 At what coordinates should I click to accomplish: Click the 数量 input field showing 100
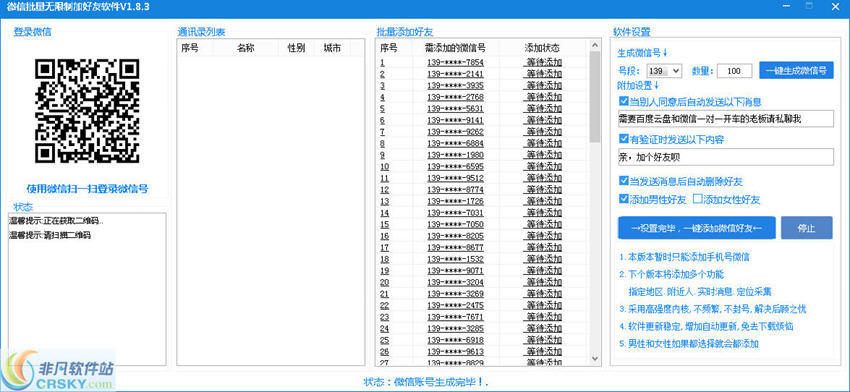coord(735,70)
